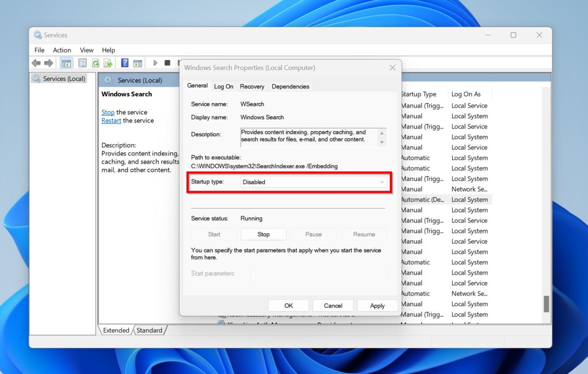Viewport: 588px width, 374px height.
Task: Switch to the Recovery tab
Action: pos(252,87)
